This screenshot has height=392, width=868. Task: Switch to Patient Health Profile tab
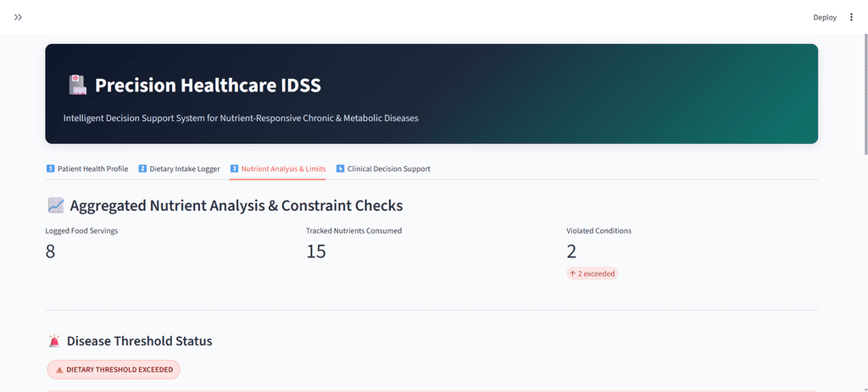(87, 168)
